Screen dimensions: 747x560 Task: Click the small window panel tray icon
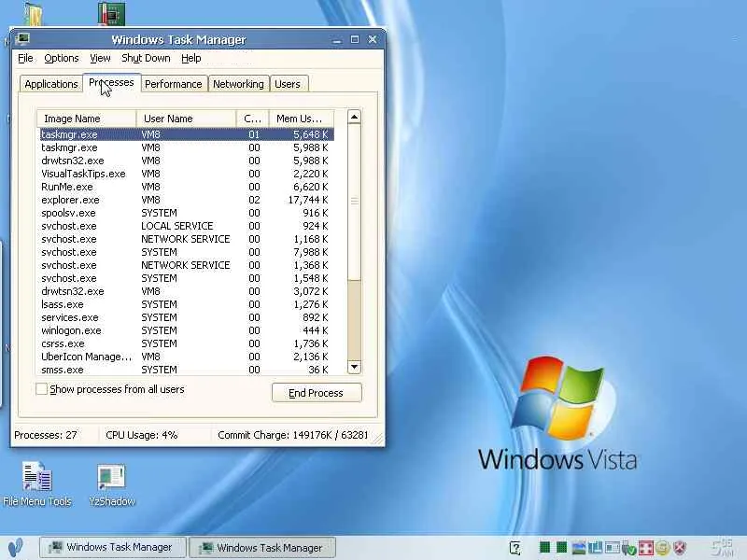pyautogui.click(x=613, y=548)
